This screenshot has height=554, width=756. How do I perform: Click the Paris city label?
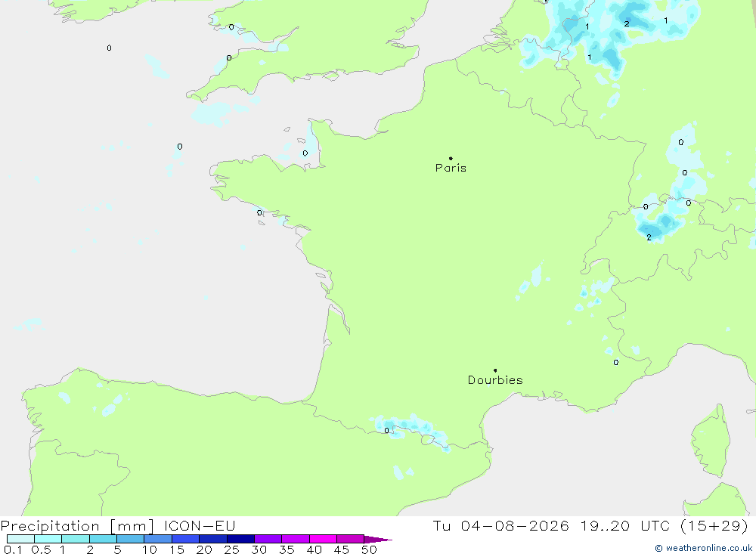coord(451,168)
